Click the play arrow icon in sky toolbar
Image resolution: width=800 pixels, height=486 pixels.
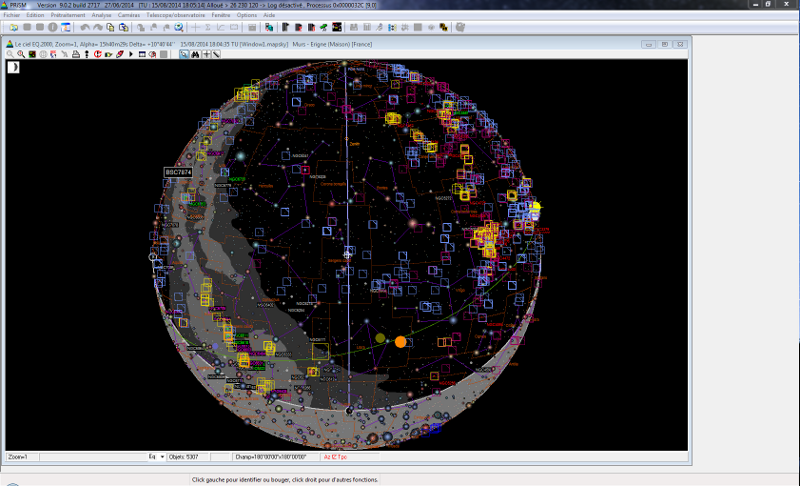pos(131,54)
